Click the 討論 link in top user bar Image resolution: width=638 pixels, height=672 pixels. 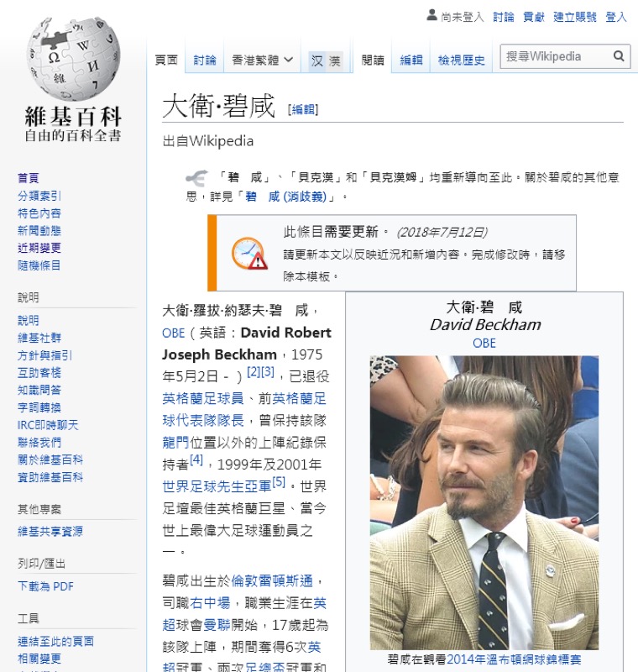coord(503,17)
